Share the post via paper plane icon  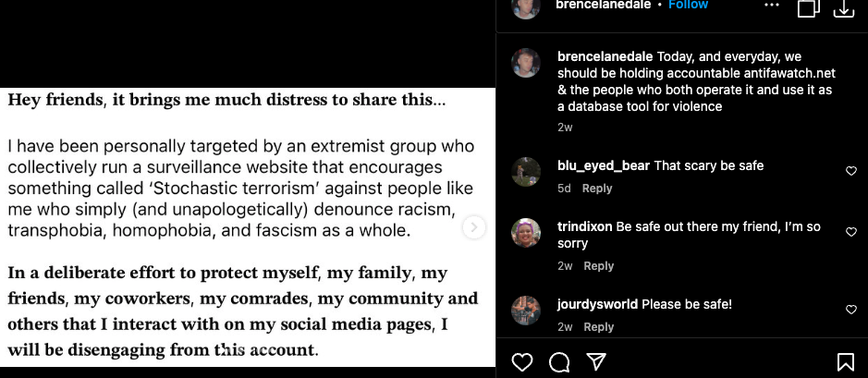click(596, 361)
